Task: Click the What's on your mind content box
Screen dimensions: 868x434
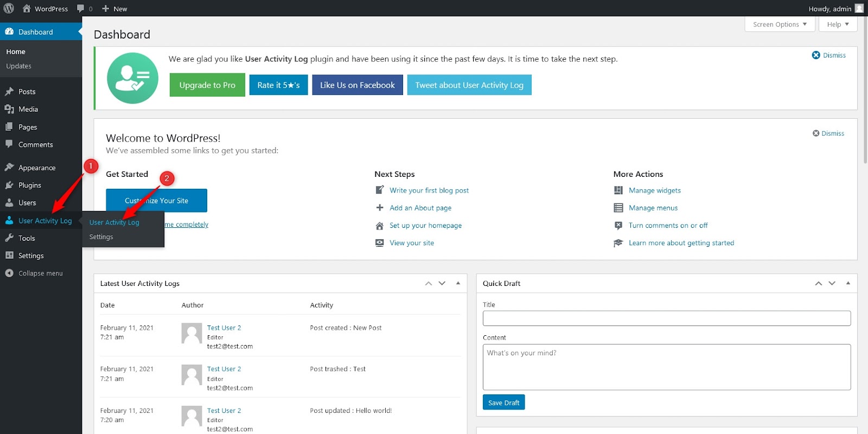Action: coord(666,367)
